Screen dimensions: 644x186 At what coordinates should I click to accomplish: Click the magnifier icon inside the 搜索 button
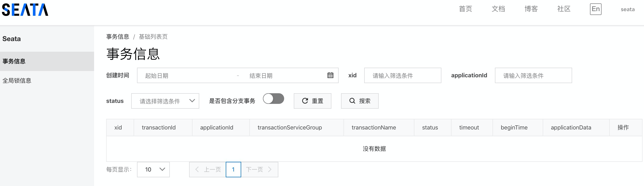352,101
